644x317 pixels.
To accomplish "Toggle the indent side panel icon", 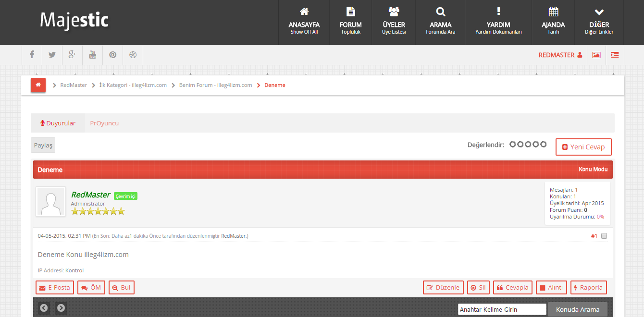I will pyautogui.click(x=615, y=55).
